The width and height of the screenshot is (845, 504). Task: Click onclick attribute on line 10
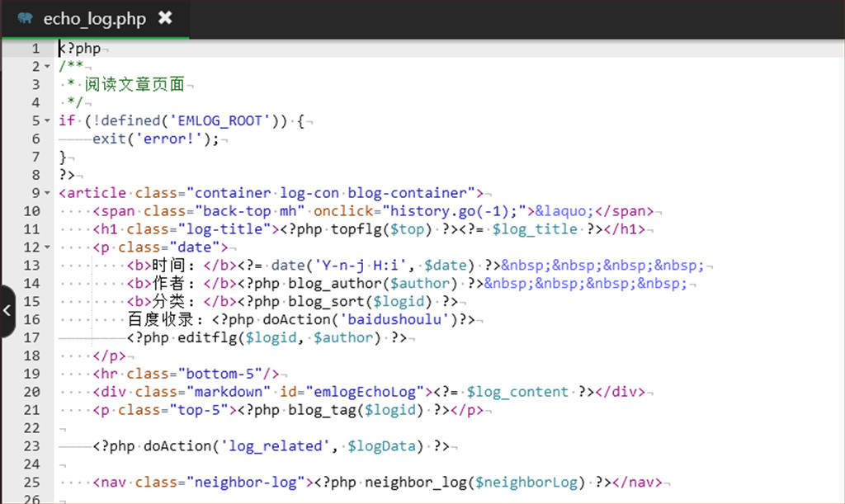click(343, 211)
